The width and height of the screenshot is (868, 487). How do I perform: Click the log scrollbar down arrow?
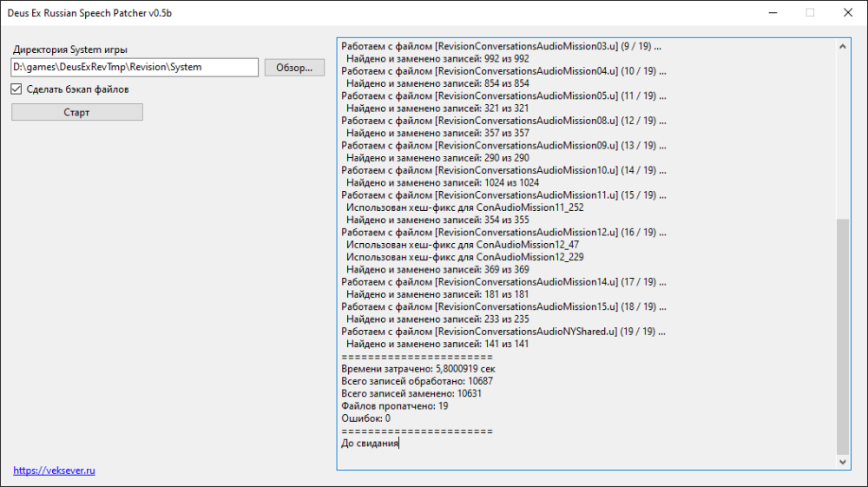pos(843,462)
